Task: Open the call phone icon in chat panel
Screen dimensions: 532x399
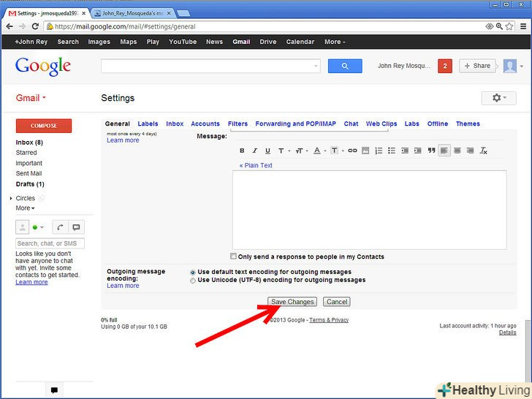Action: tap(61, 227)
